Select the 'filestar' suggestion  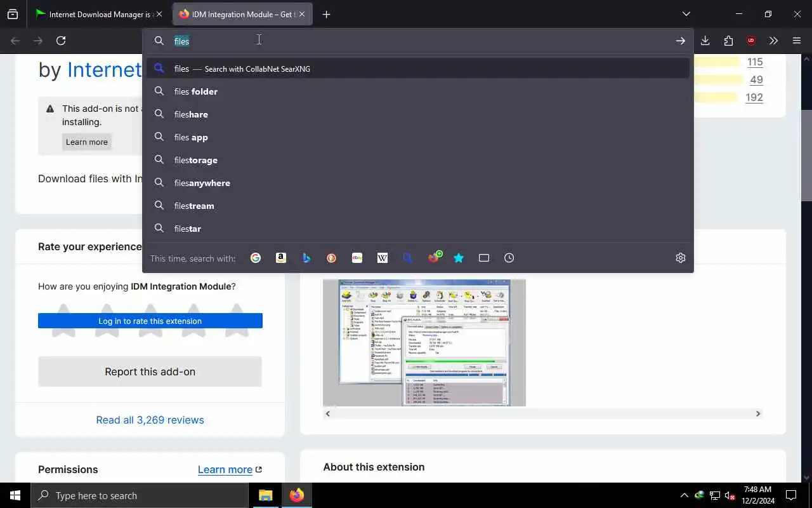tap(418, 229)
